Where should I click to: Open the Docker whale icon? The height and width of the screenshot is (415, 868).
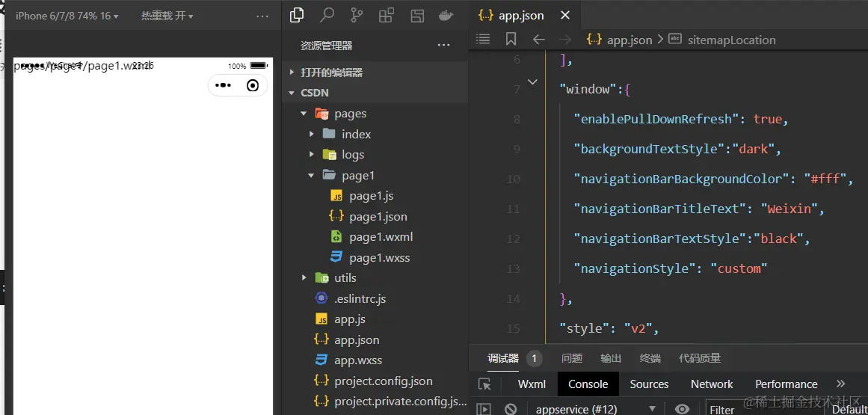click(x=446, y=16)
